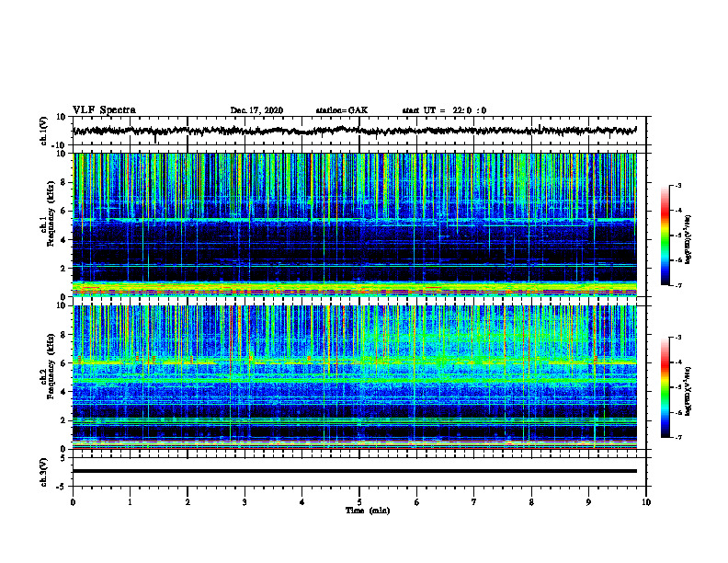Select the log(PSD) label beside ch.1 color bar
The image size is (728, 563).
click(688, 239)
